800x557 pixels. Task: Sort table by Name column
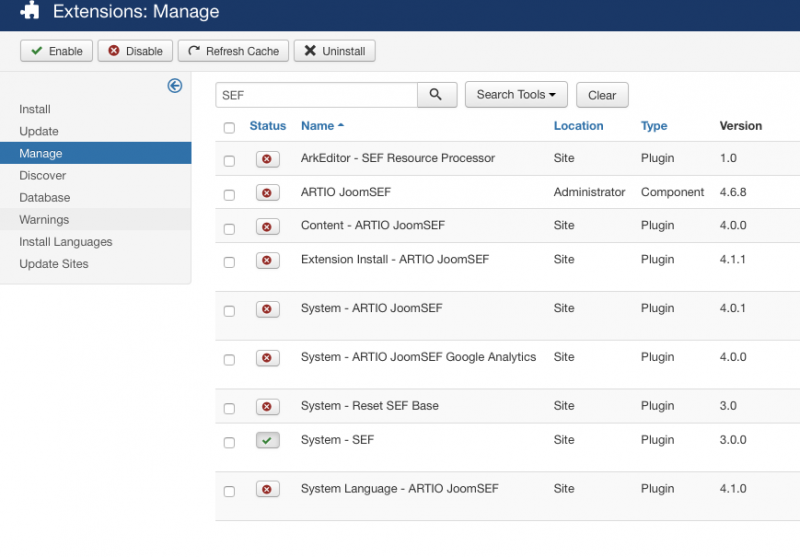[x=322, y=126]
